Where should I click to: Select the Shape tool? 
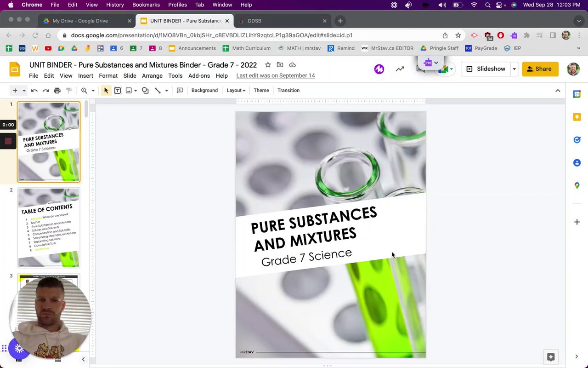[x=145, y=91]
